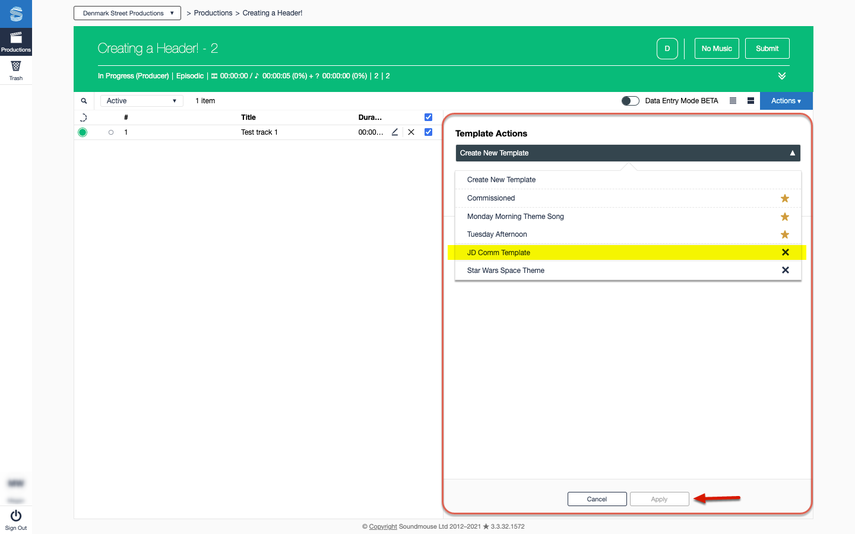
Task: Switch to compact list view icon
Action: coord(733,101)
